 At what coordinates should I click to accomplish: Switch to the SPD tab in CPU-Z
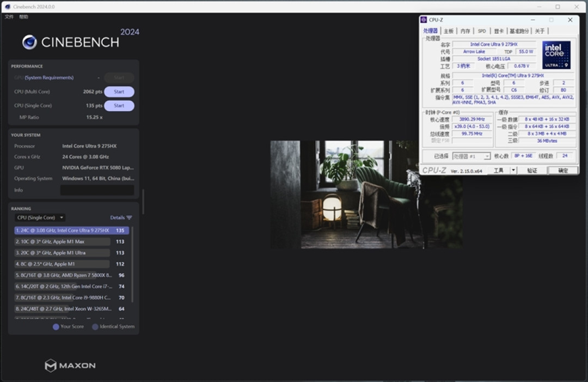click(x=482, y=31)
